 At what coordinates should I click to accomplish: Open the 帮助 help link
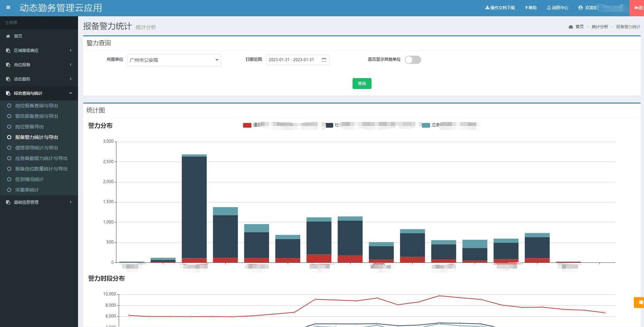click(531, 8)
